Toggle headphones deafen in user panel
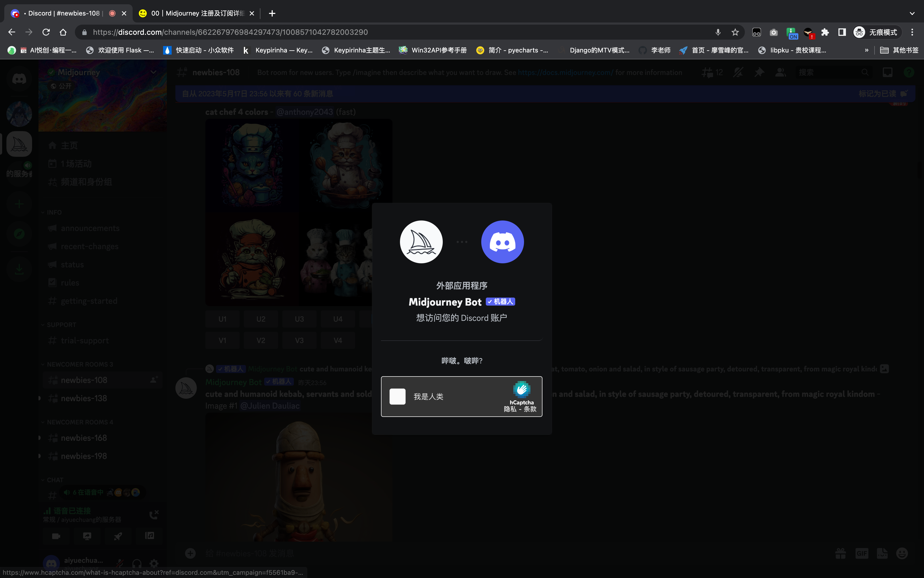 pos(137,563)
